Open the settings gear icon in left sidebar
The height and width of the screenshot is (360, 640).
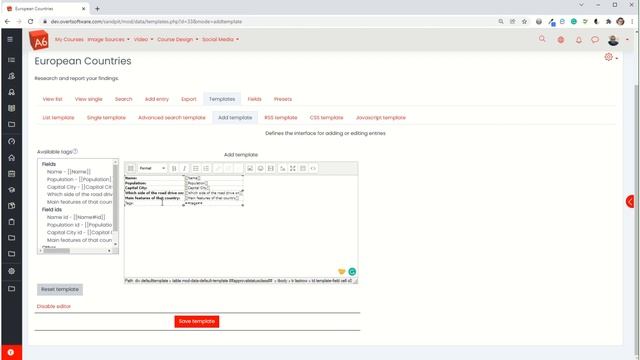coord(11,271)
